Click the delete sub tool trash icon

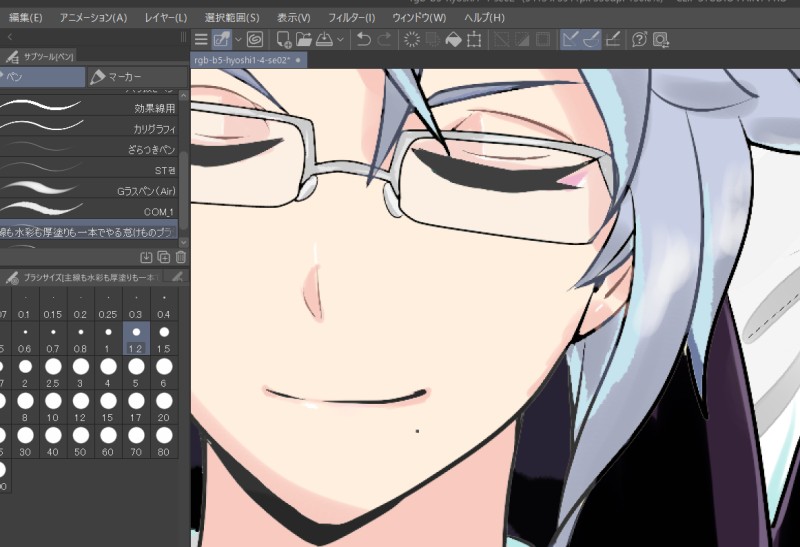click(181, 257)
